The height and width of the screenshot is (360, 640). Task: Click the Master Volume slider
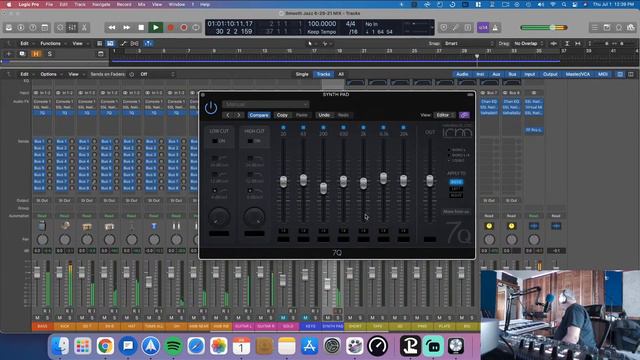544,28
